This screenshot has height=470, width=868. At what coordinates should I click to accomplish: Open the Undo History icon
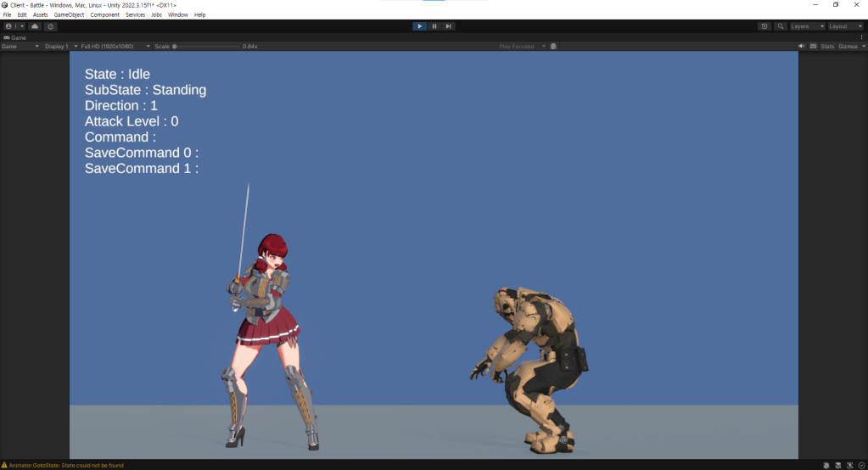tap(764, 26)
